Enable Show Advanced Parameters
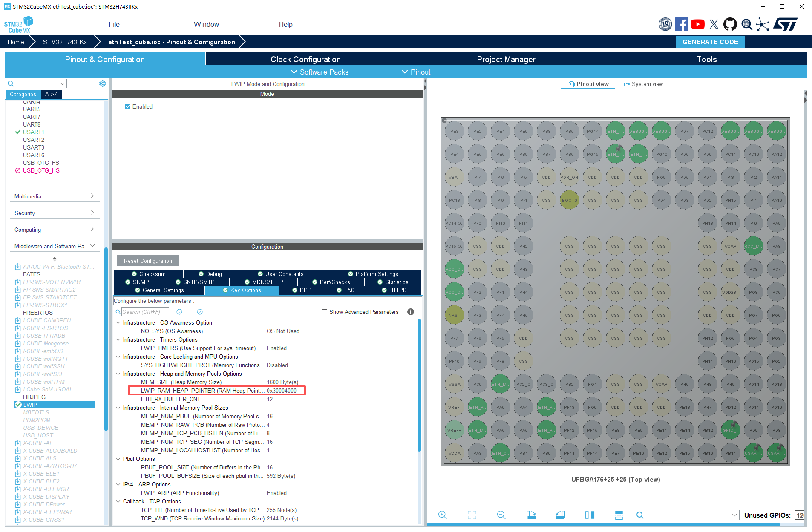This screenshot has width=812, height=532. tap(325, 312)
